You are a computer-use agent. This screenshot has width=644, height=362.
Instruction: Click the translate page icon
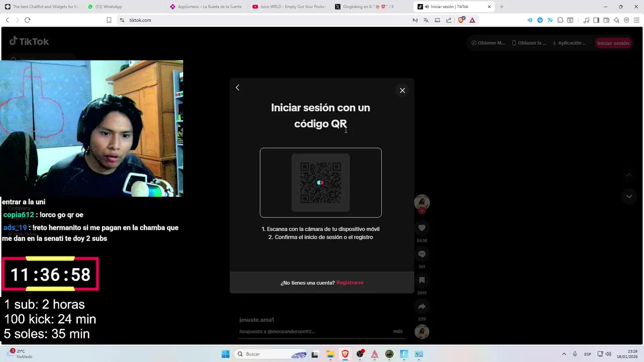426,20
